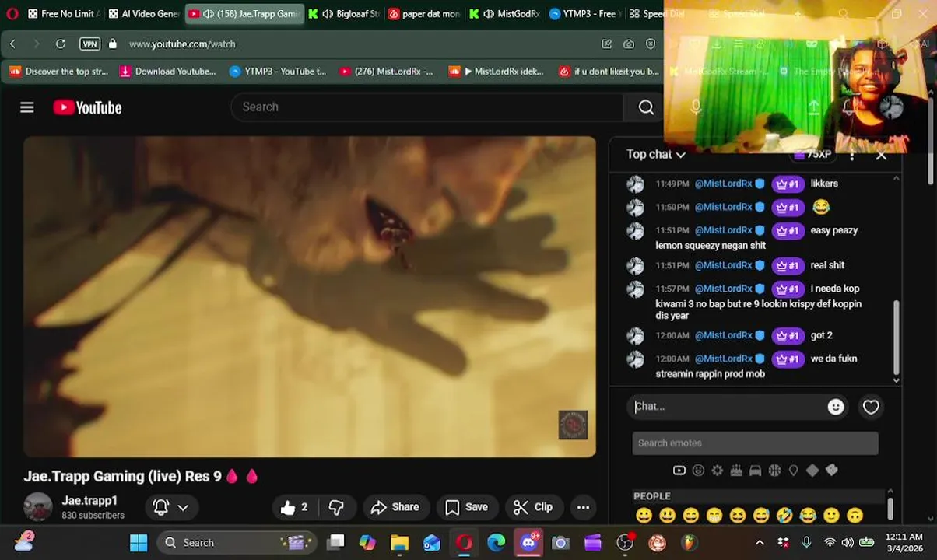
Task: Click the live video player
Action: click(x=310, y=296)
